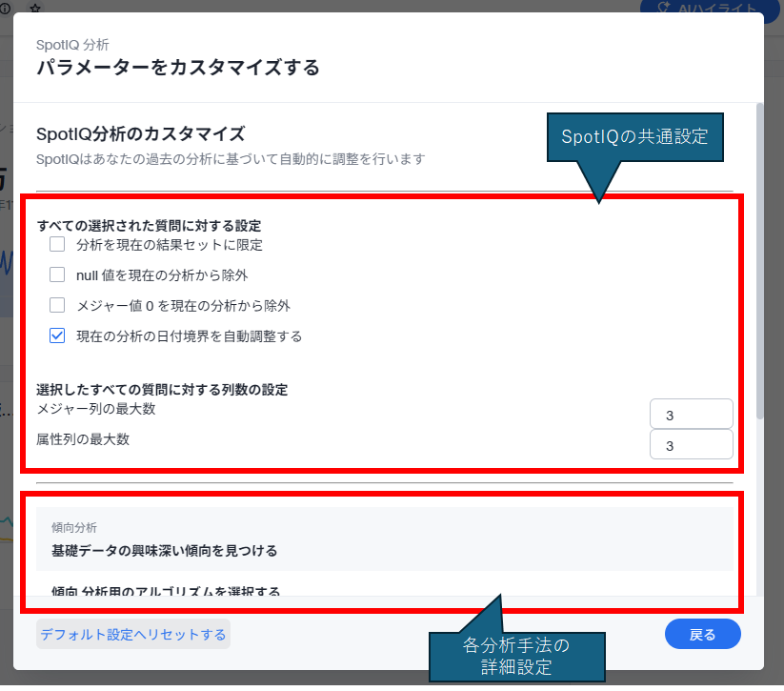Select 傾向 分析用のアルゴリズムを選択する label
Screen dimensions: 784x691
click(x=166, y=591)
